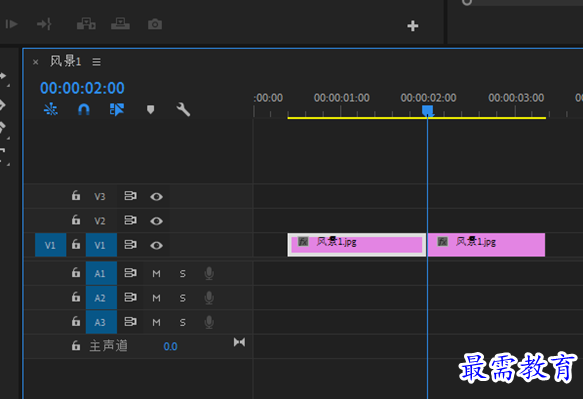Click the Lift button in the monitor toolbar
Screen dimensions: 583x399
click(86, 24)
